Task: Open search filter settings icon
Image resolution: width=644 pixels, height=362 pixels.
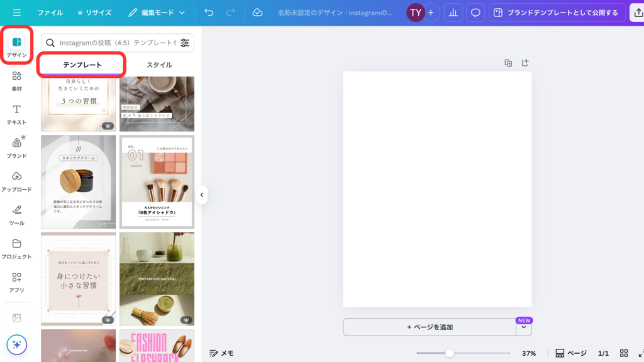Action: point(185,43)
